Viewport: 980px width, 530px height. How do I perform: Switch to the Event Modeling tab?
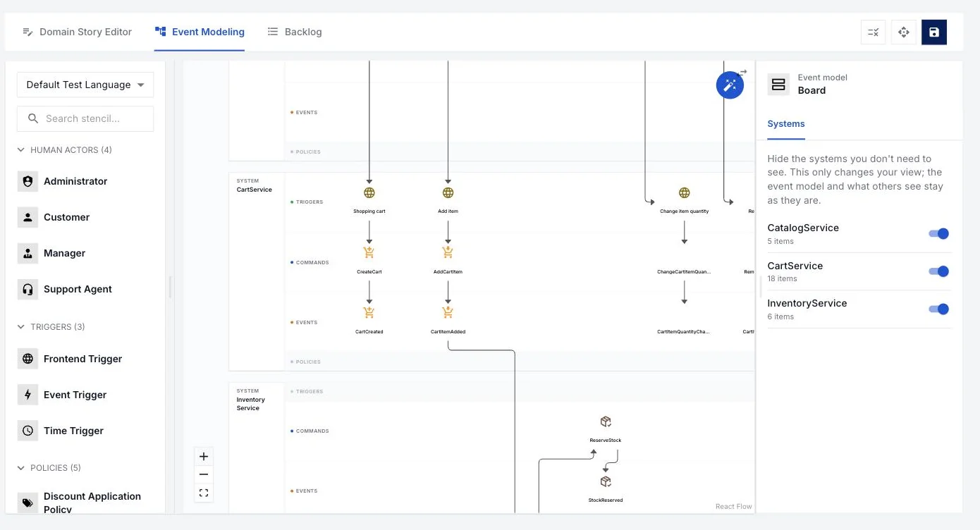click(x=200, y=32)
